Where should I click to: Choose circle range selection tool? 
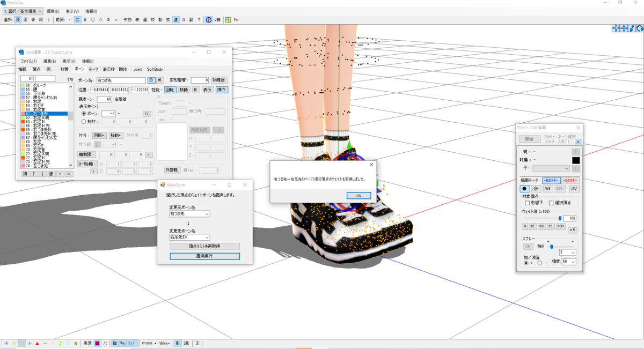93,19
